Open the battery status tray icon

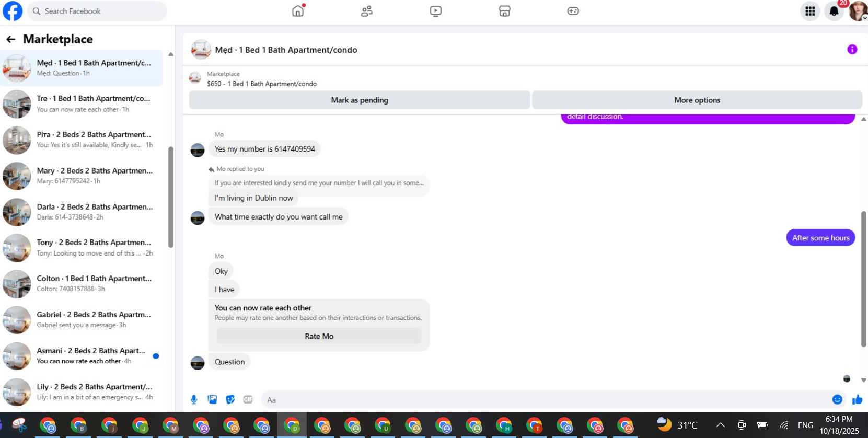pyautogui.click(x=762, y=425)
